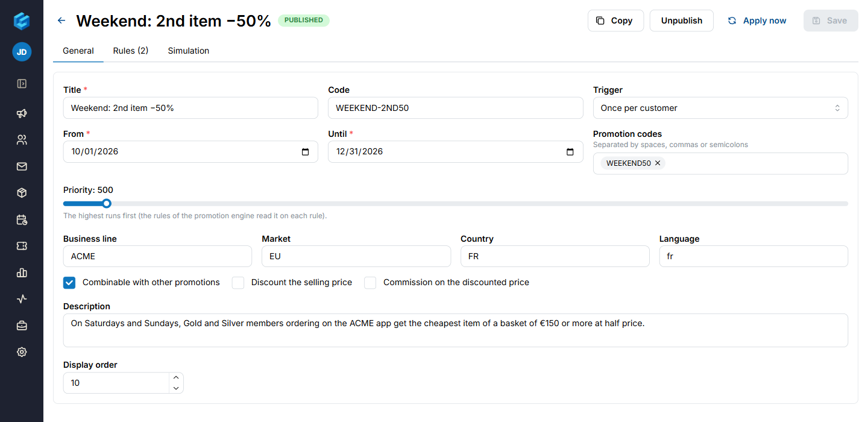Open the JD user avatar menu
This screenshot has width=868, height=422.
click(22, 52)
